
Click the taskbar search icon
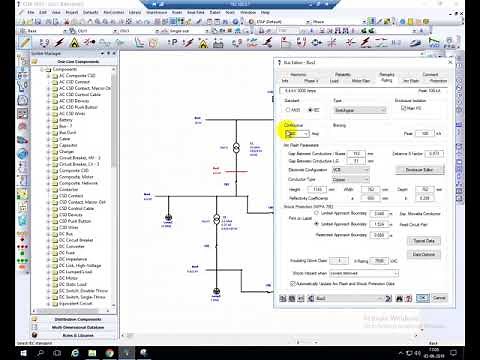point(41,353)
